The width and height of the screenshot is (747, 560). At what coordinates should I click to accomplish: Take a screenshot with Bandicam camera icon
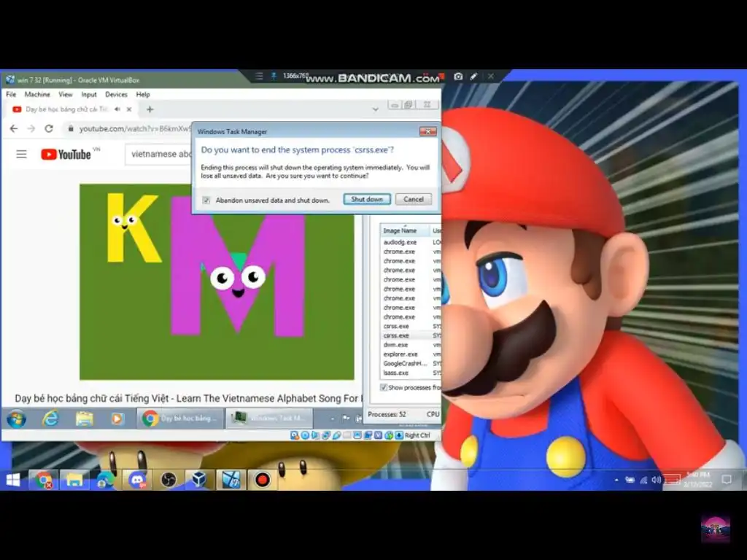tap(458, 76)
